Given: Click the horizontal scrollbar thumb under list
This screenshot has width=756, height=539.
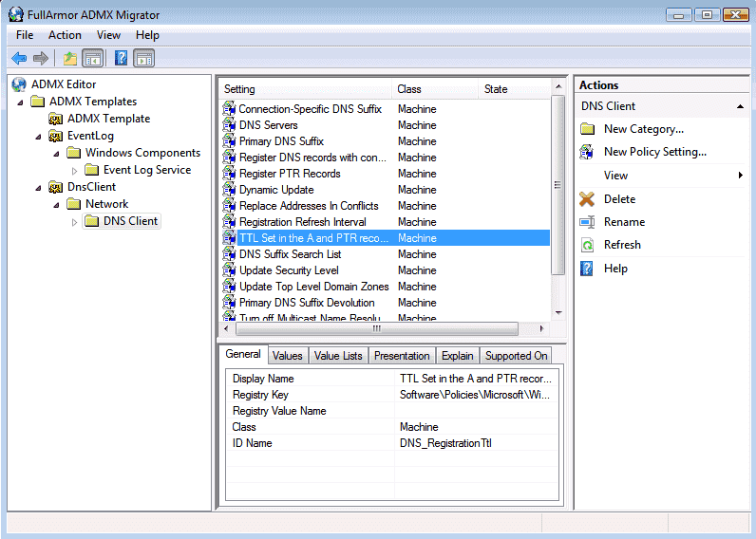Looking at the screenshot, I should point(376,328).
